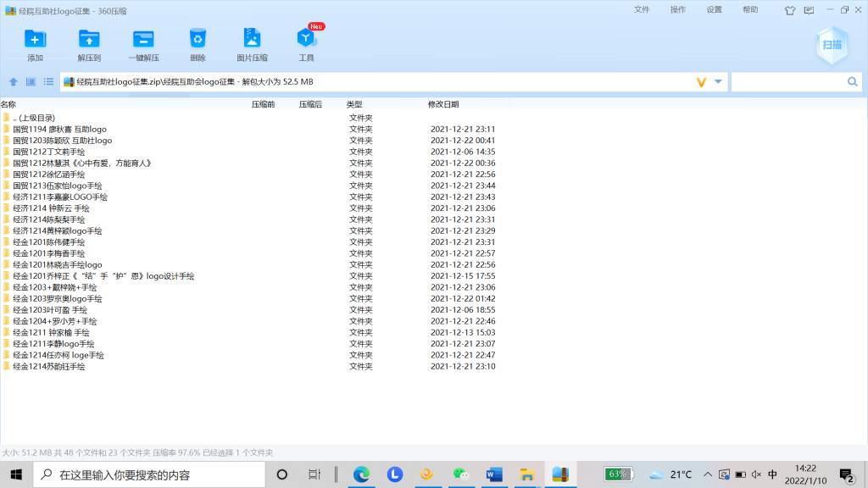868x488 pixels.
Task: Click the 删除 (Delete) recycle bin icon
Action: pyautogui.click(x=198, y=39)
